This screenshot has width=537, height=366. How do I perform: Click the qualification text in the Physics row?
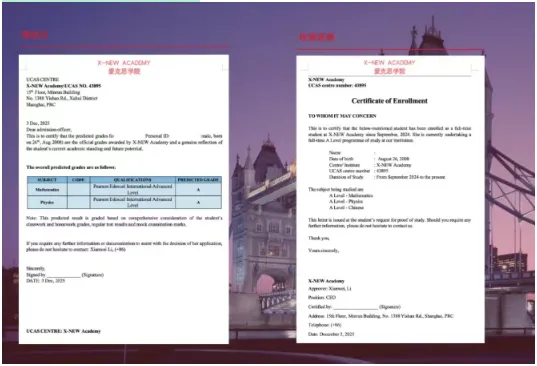tap(133, 202)
